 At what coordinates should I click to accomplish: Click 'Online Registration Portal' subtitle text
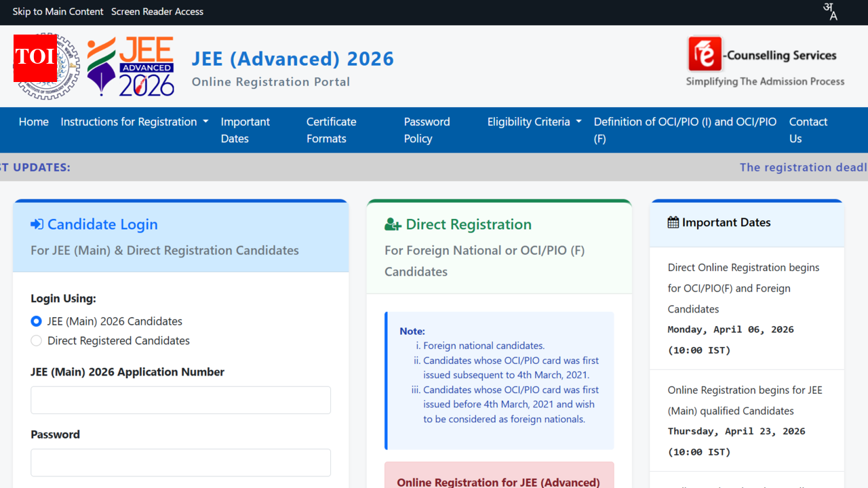coord(271,82)
